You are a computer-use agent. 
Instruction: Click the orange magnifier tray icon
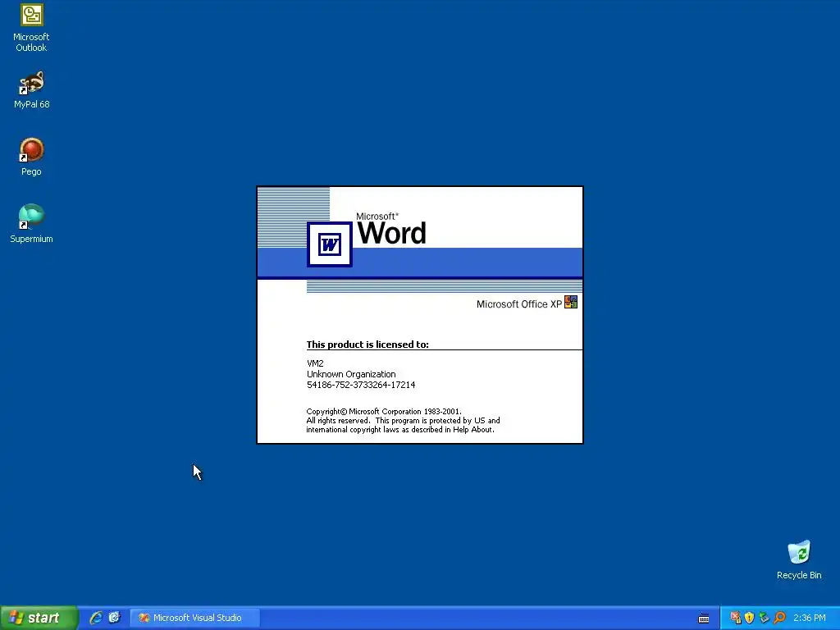(x=779, y=618)
